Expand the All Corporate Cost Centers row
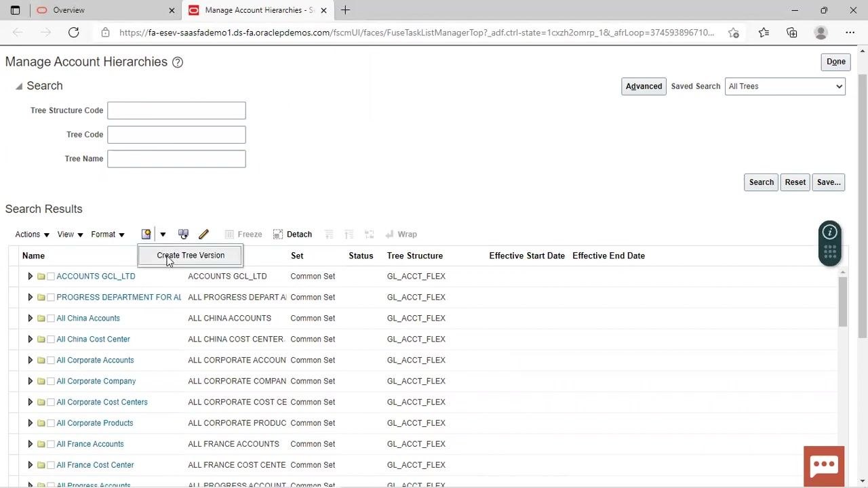 pyautogui.click(x=30, y=403)
